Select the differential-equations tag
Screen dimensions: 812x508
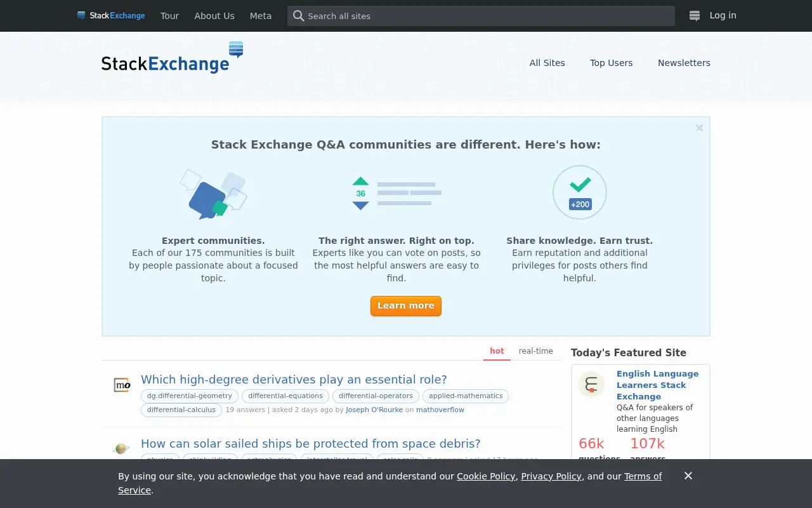285,396
